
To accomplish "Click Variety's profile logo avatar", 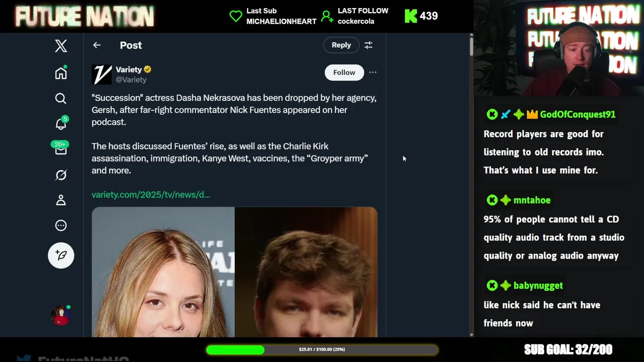I will [x=102, y=74].
